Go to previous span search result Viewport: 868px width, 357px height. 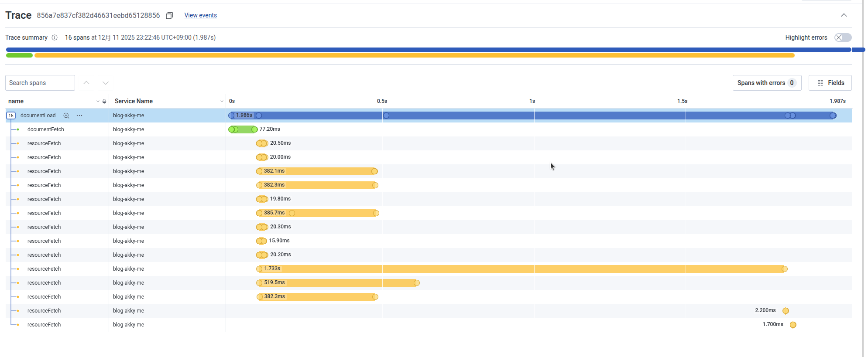pyautogui.click(x=86, y=83)
